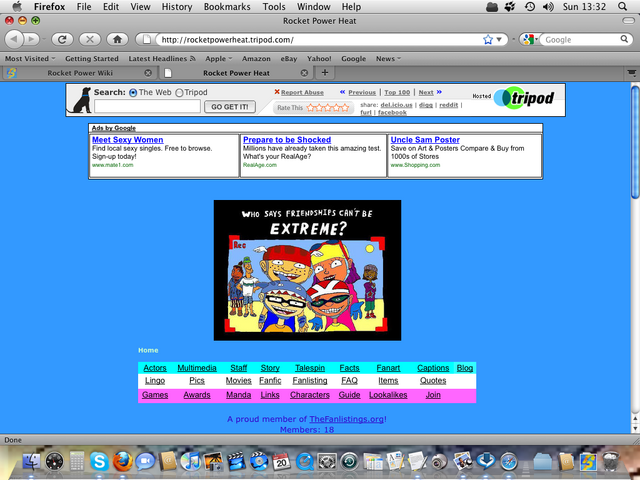Screen dimensions: 640x480
Task: Open iPhoto from the dock
Action: [x=213, y=462]
